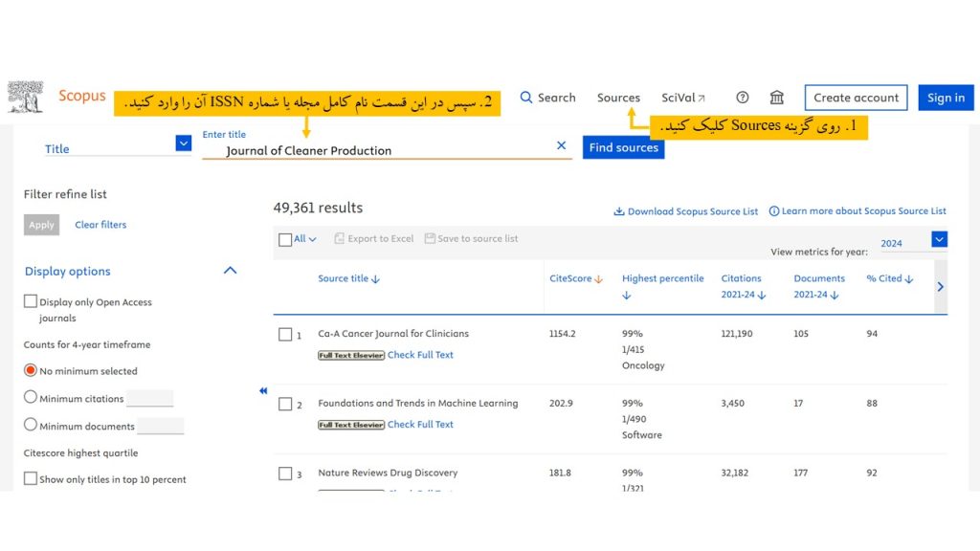
Task: Click Full Text Elsevier badge for Foundations and Trends
Action: 351,425
